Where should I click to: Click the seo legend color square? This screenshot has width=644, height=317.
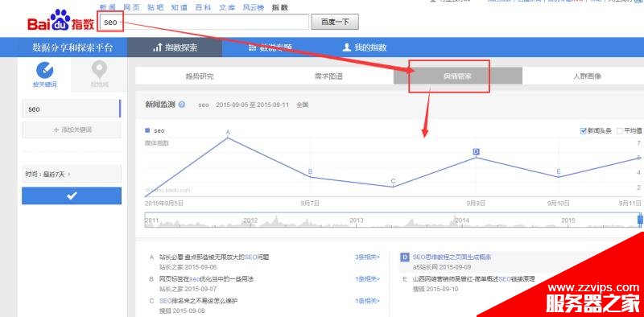click(147, 130)
